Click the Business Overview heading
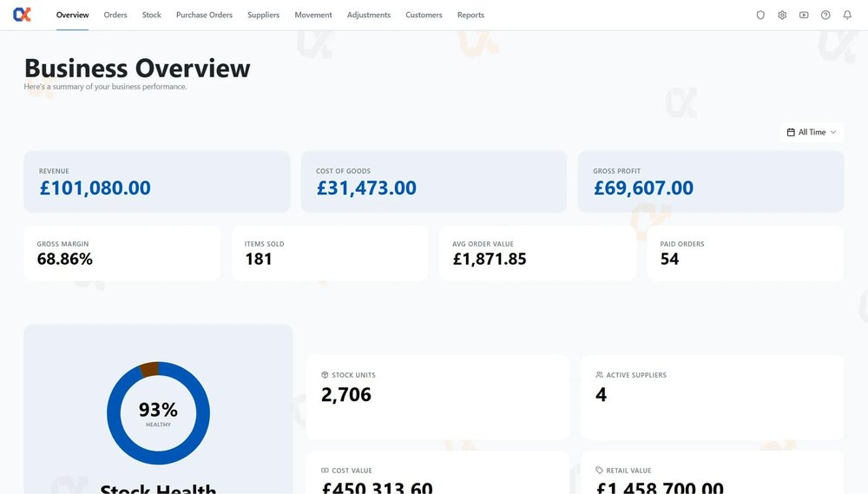This screenshot has width=868, height=494. 137,69
